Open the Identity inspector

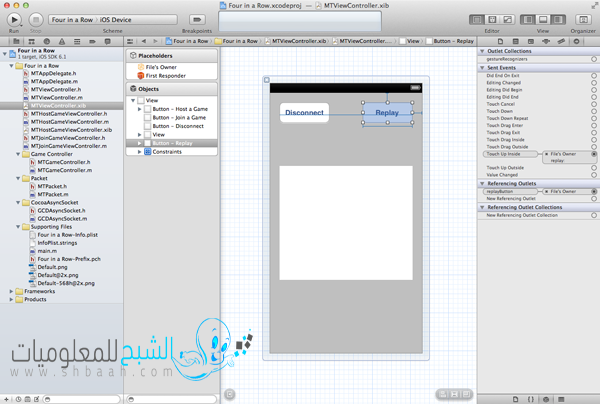[x=531, y=41]
